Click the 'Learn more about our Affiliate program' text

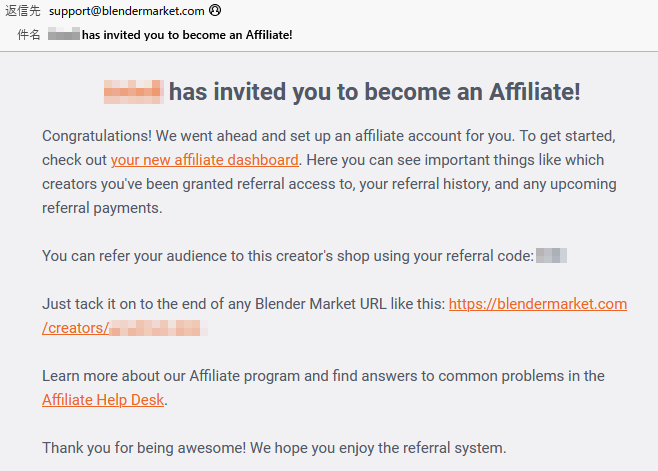322,376
